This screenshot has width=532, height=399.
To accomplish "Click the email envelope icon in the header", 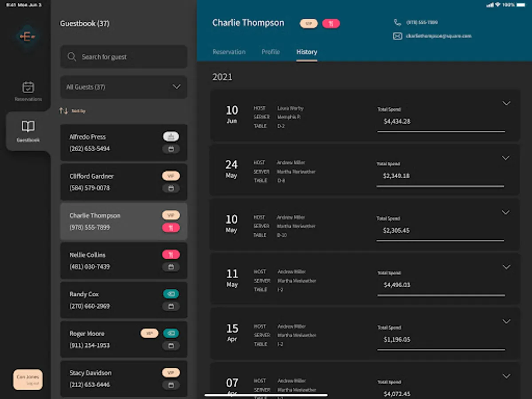I will (x=398, y=36).
